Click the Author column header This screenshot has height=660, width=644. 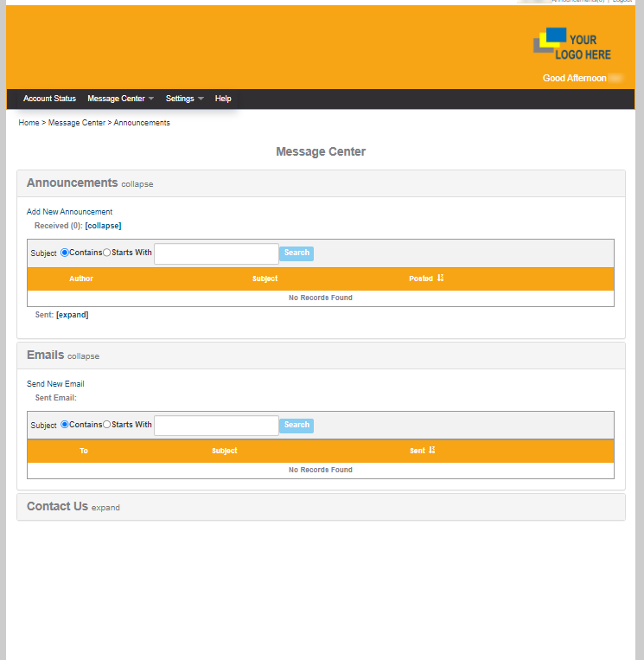(x=81, y=279)
